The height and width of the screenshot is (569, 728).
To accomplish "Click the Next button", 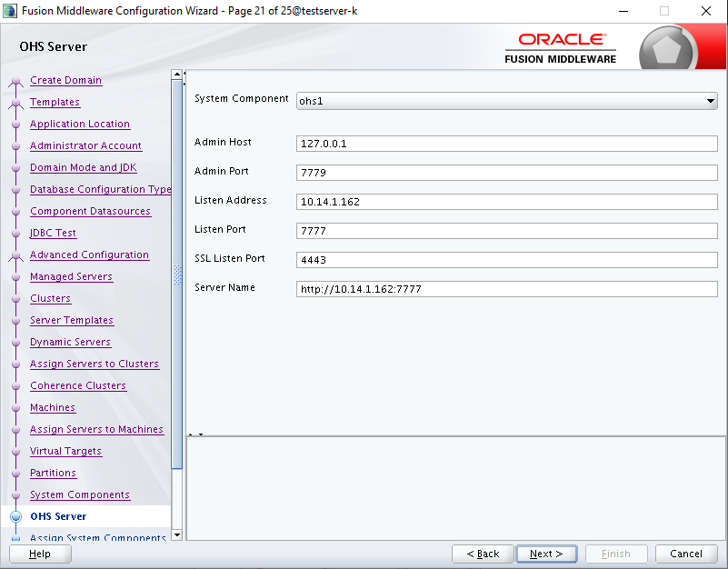I will [546, 554].
